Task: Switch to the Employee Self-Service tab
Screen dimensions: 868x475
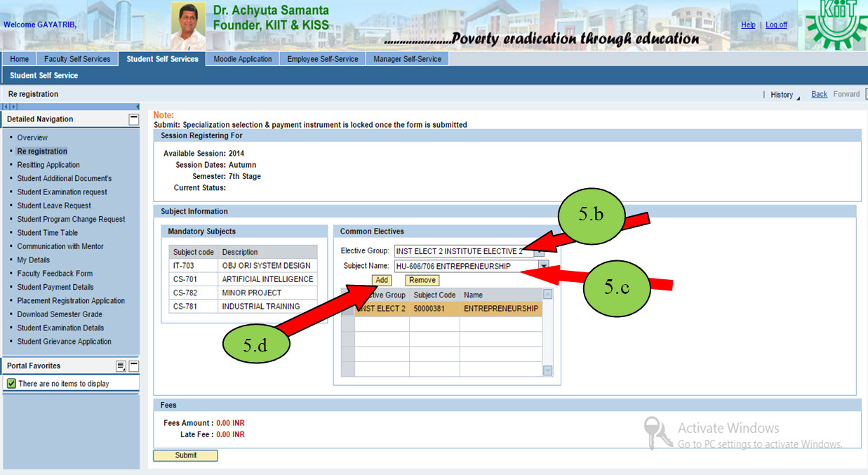Action: tap(322, 59)
